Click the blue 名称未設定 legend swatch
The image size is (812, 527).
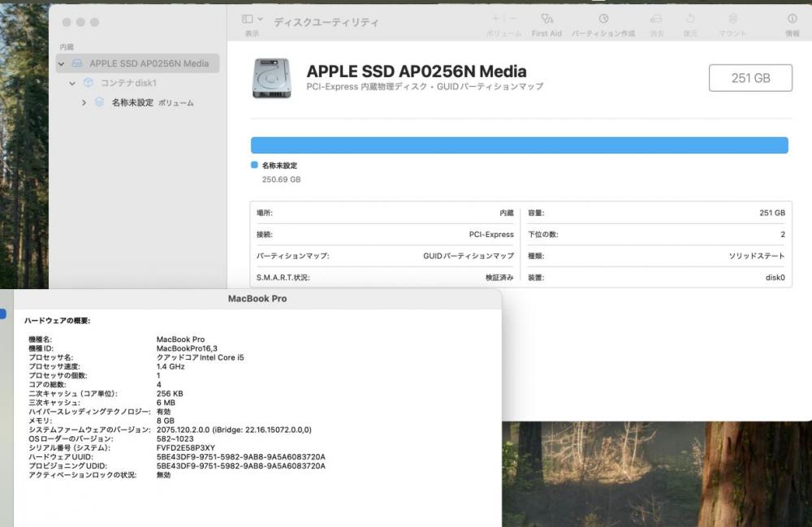[x=254, y=165]
